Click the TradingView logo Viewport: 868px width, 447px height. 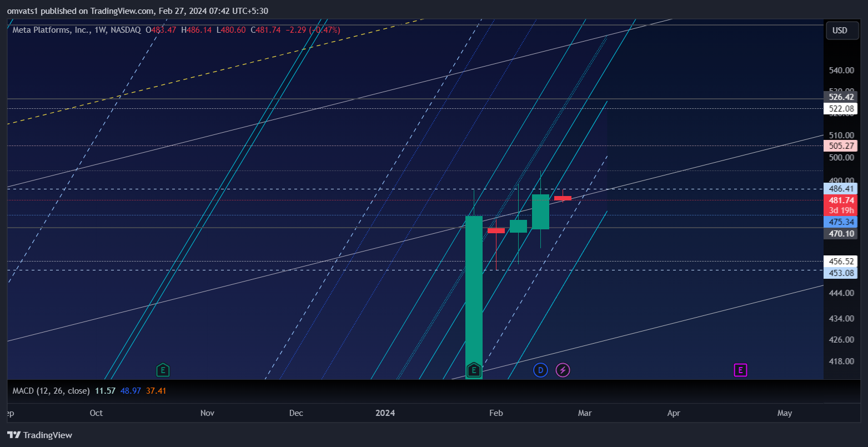(x=39, y=435)
